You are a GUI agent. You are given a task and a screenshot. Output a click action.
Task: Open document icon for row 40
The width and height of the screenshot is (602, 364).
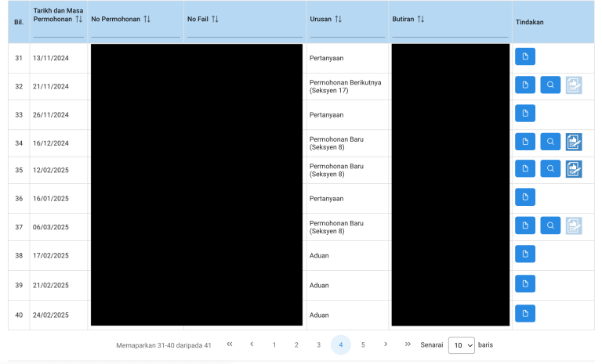coord(525,314)
